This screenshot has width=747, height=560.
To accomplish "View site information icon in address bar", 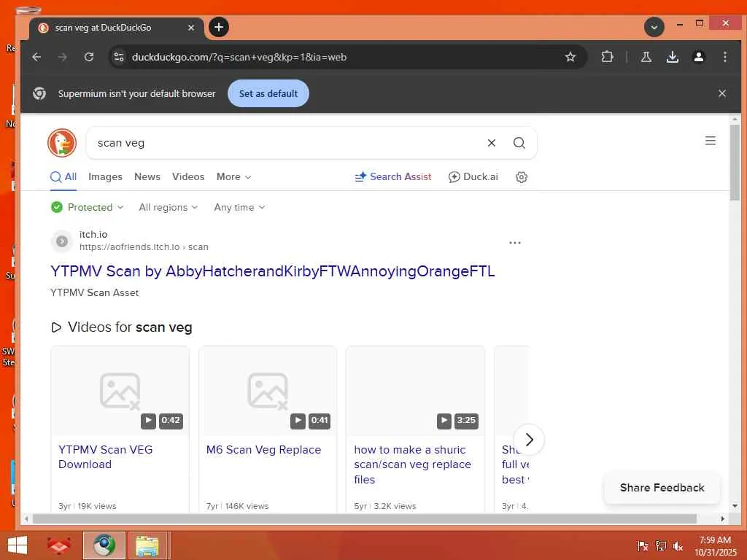I will (119, 57).
